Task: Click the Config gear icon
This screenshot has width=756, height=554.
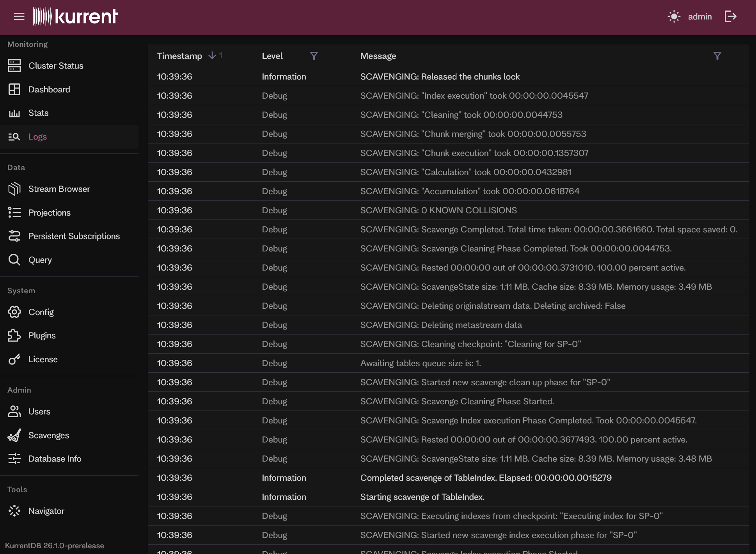Action: click(x=14, y=312)
